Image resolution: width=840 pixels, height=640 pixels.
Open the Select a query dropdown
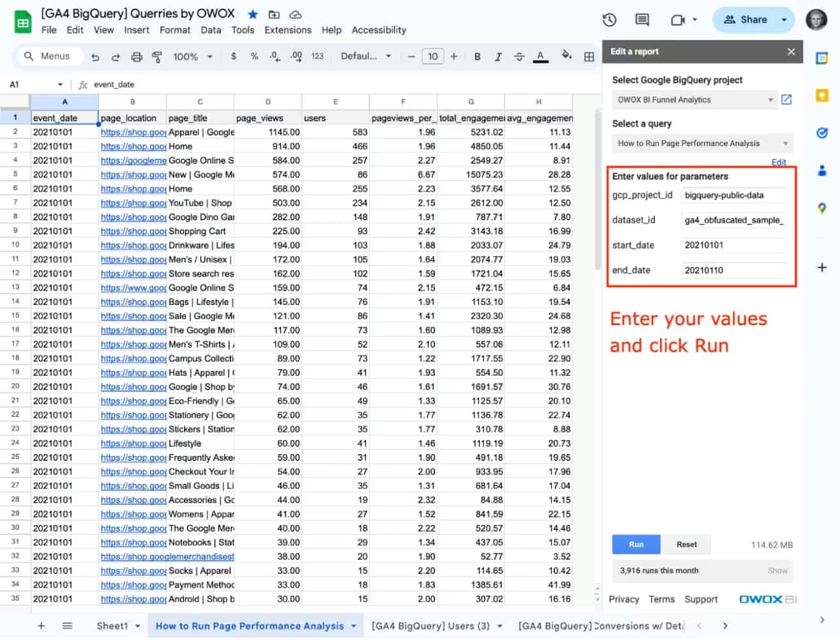702,143
